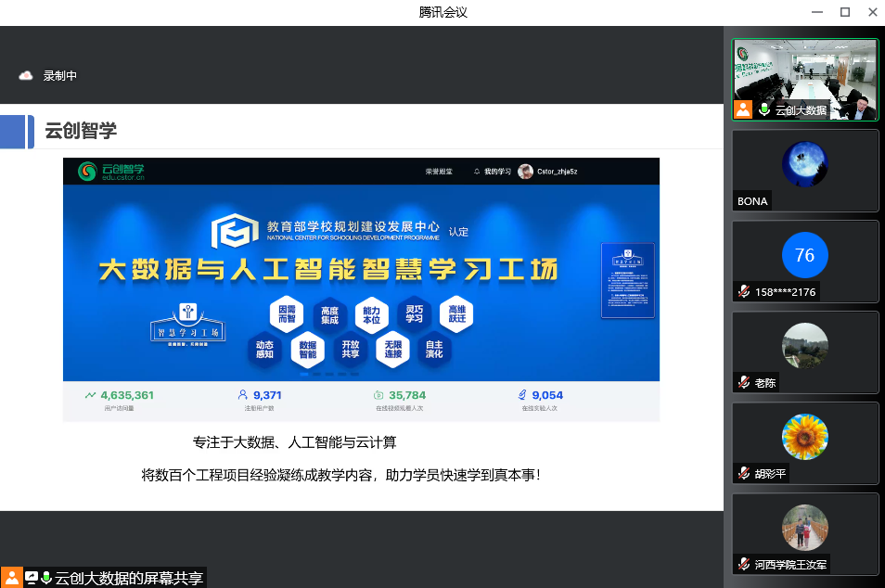Click the cloud recording status icon
The image size is (885, 588).
26,76
